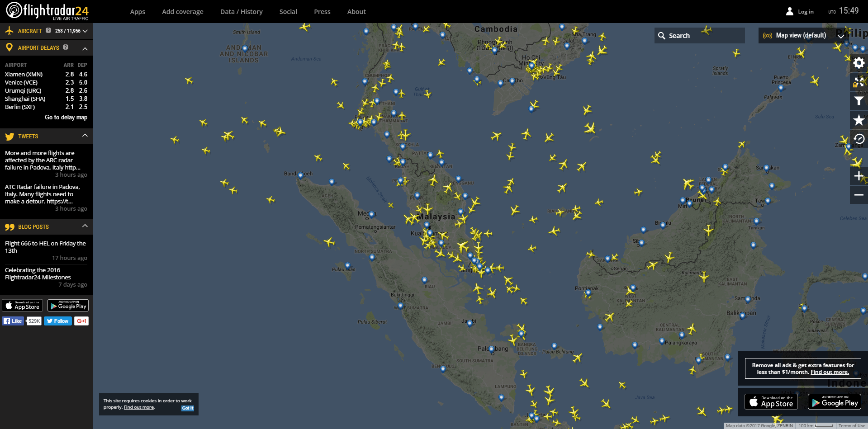868x429 pixels.
Task: Click the Blog Posts quote icon
Action: point(9,227)
